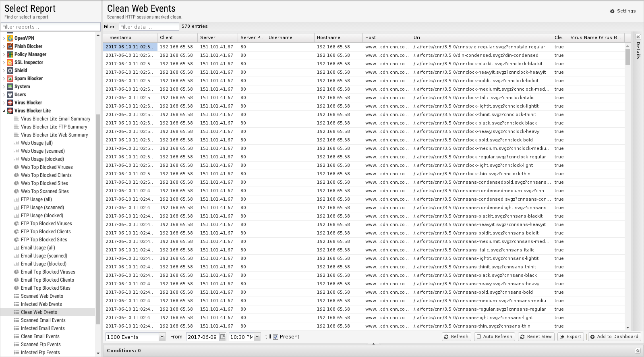Click the Export button

click(x=571, y=337)
